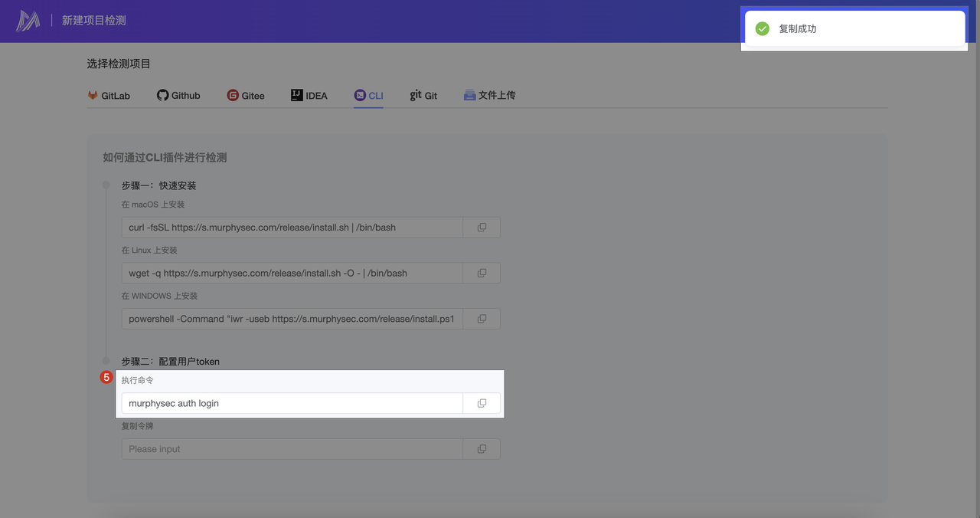Switch to the IDEA plugin tab
The image size is (980, 518).
tap(309, 96)
